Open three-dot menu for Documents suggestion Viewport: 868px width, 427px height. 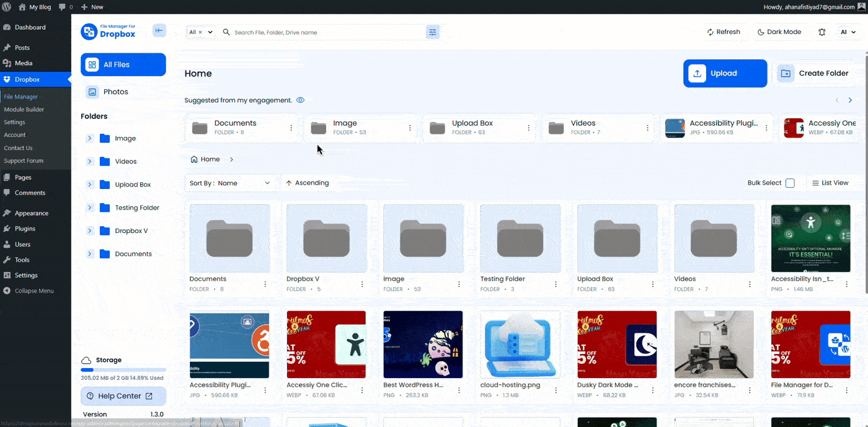point(291,128)
